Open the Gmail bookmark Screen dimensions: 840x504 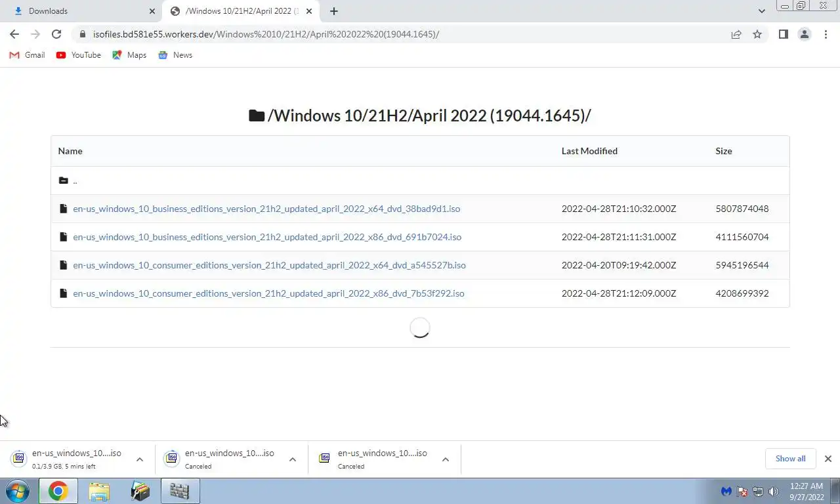pos(27,55)
